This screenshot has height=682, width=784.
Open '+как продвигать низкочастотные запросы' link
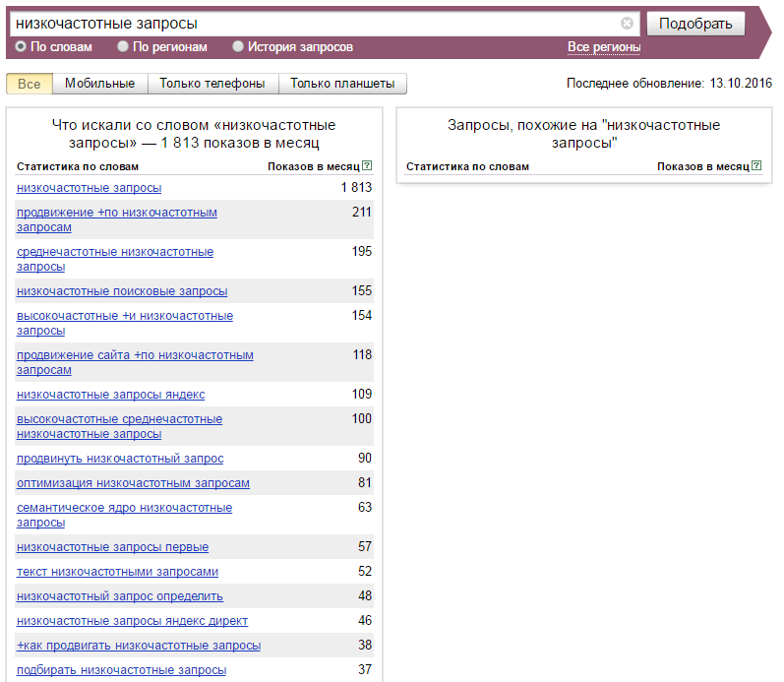click(x=139, y=646)
